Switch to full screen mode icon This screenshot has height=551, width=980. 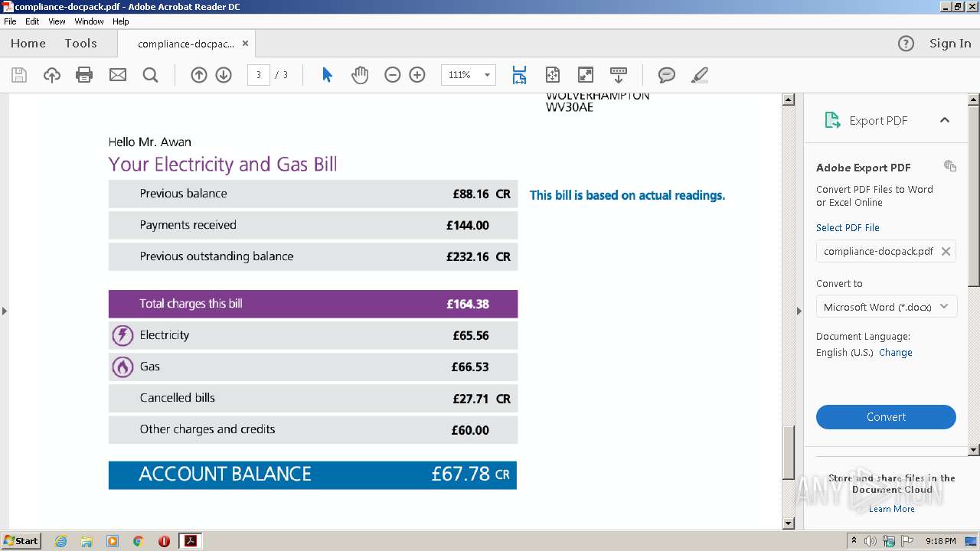coord(586,75)
